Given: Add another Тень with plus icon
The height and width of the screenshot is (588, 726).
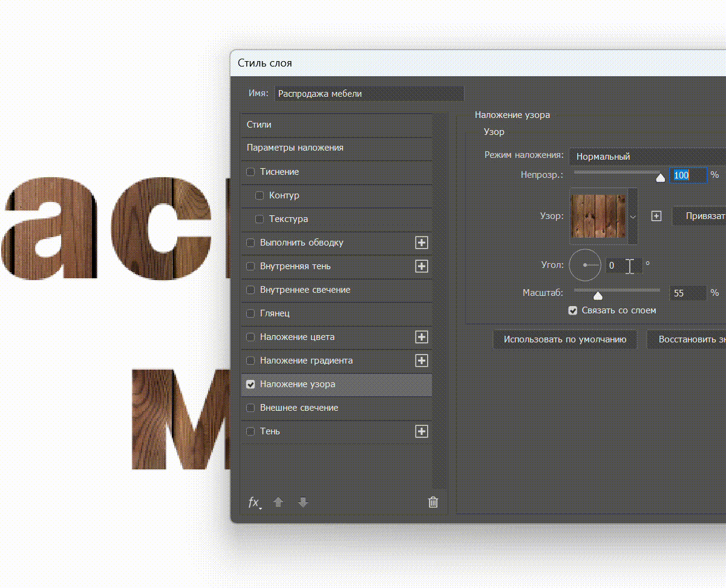Looking at the screenshot, I should 422,431.
